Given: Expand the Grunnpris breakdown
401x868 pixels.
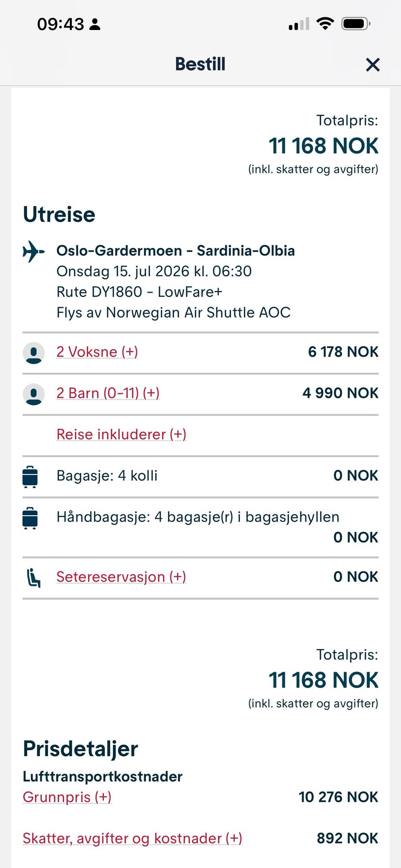Looking at the screenshot, I should coord(67,797).
